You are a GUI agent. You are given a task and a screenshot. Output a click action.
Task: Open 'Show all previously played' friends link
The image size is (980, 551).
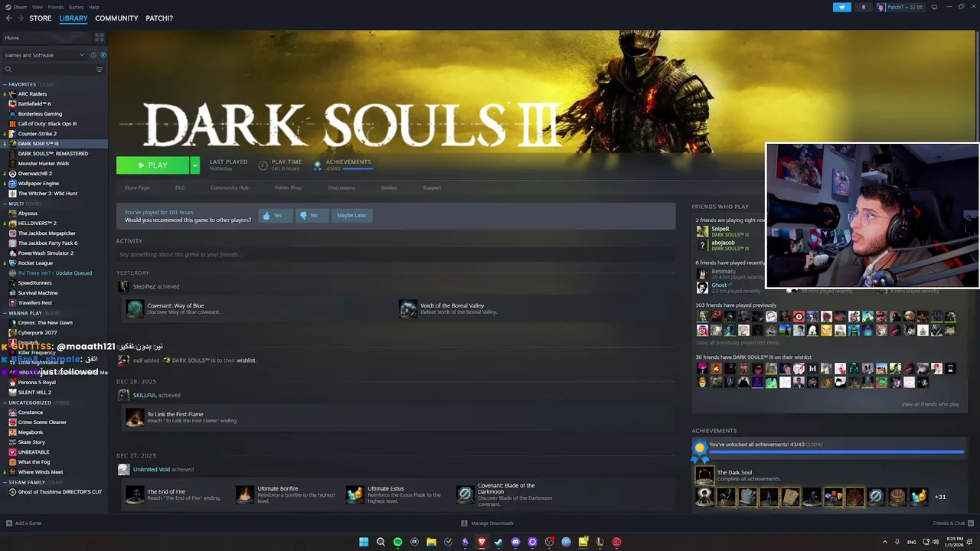(x=738, y=343)
